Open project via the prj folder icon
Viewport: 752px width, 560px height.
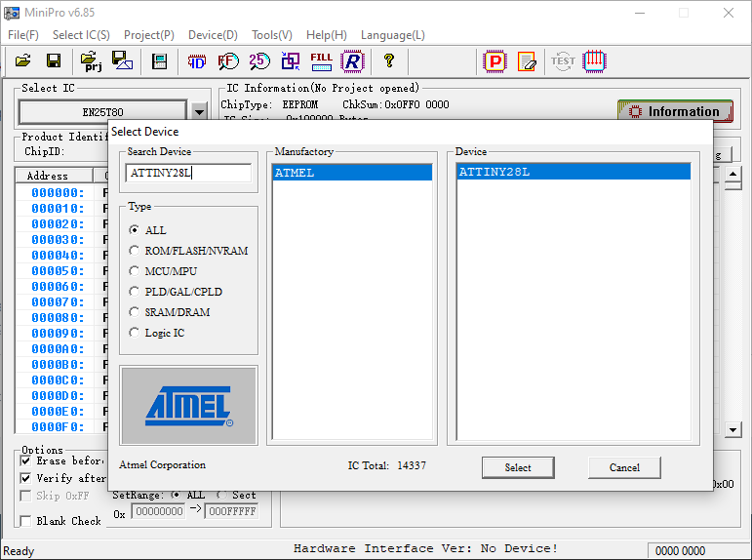pyautogui.click(x=91, y=60)
